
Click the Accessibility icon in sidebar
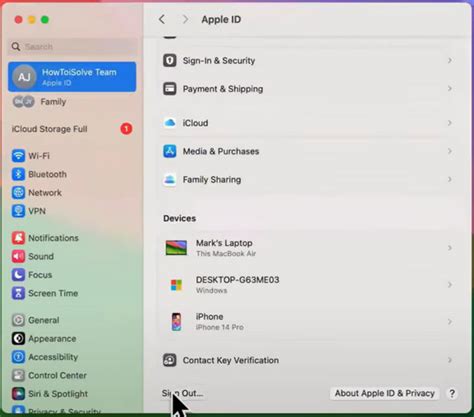pos(18,357)
